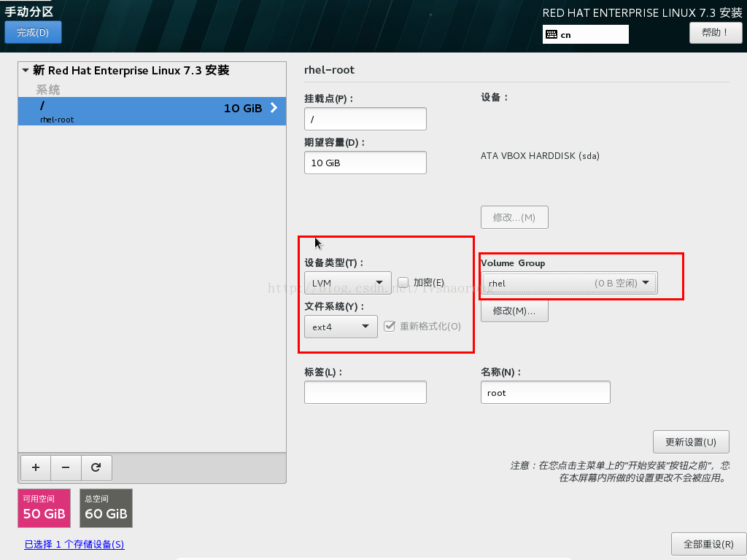The width and height of the screenshot is (747, 560).
Task: Open the 文件系统 ext4 dropdown
Action: point(341,327)
